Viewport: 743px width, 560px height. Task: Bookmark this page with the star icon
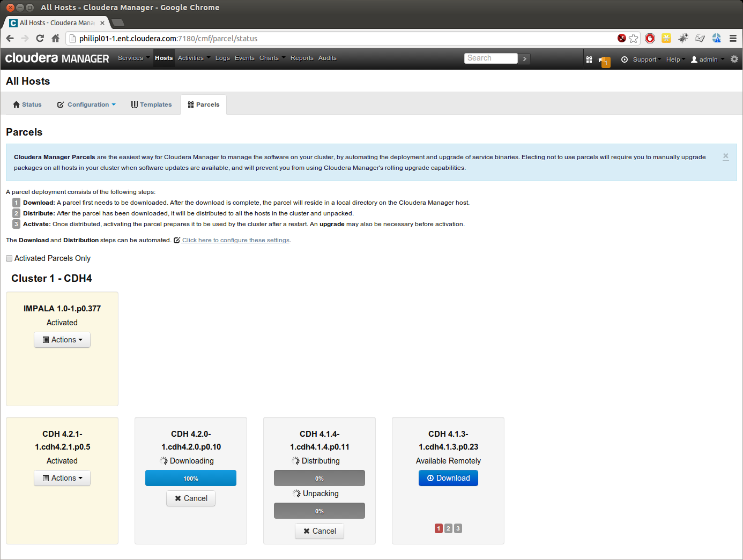[634, 38]
